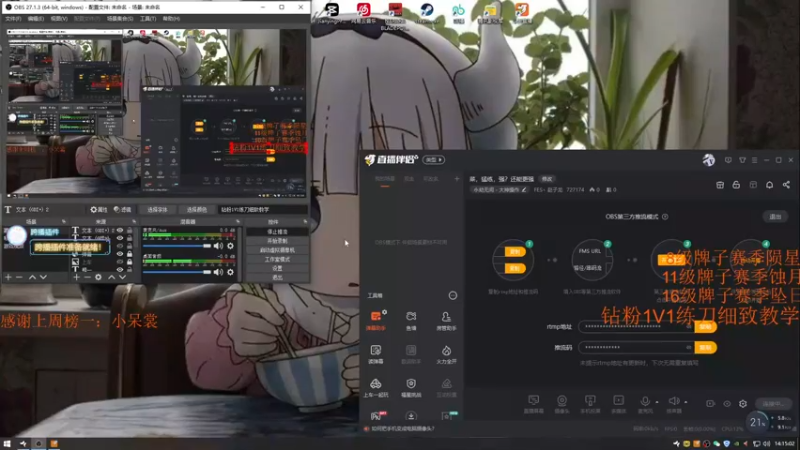The height and width of the screenshot is (450, 800).
Task: Click 复制 button beside rtmp地址
Action: (706, 327)
